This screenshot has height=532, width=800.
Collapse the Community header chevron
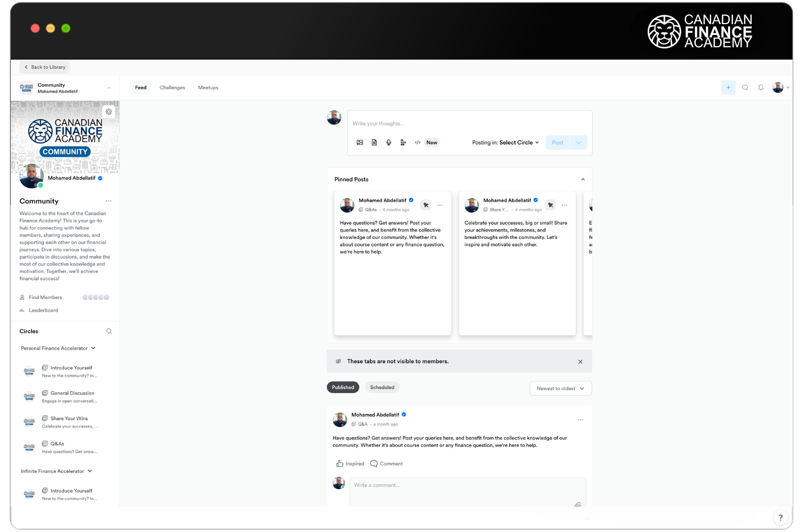[x=108, y=88]
